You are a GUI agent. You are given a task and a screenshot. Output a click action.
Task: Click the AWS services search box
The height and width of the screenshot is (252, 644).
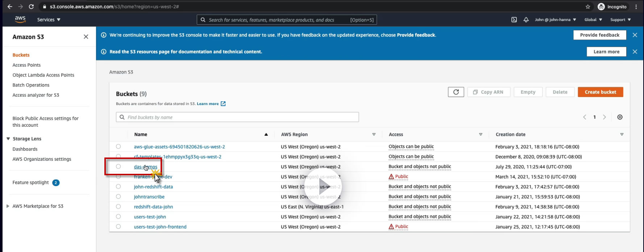coord(287,20)
